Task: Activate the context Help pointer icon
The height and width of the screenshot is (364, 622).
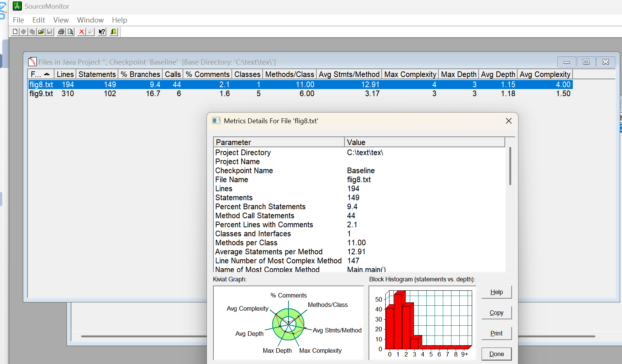Action: [102, 32]
